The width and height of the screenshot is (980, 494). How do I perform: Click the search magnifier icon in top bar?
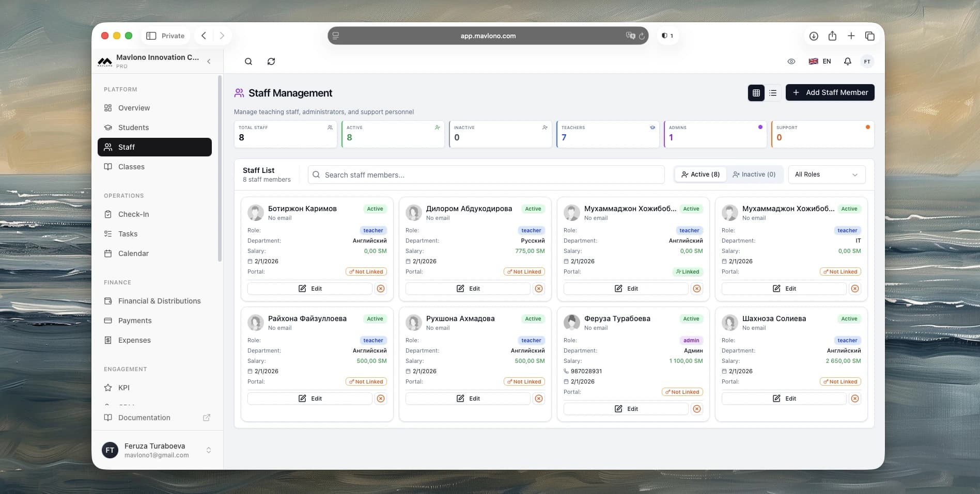click(x=248, y=61)
